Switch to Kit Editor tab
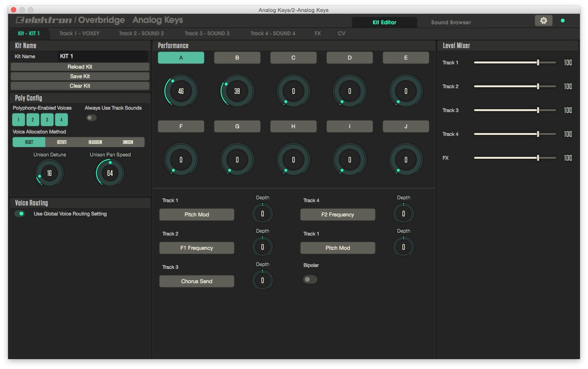 (384, 22)
